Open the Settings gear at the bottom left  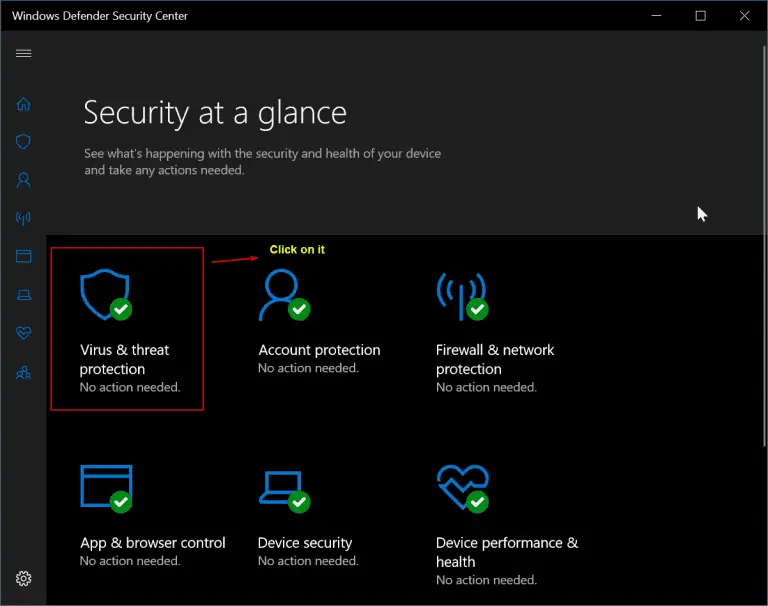24,579
